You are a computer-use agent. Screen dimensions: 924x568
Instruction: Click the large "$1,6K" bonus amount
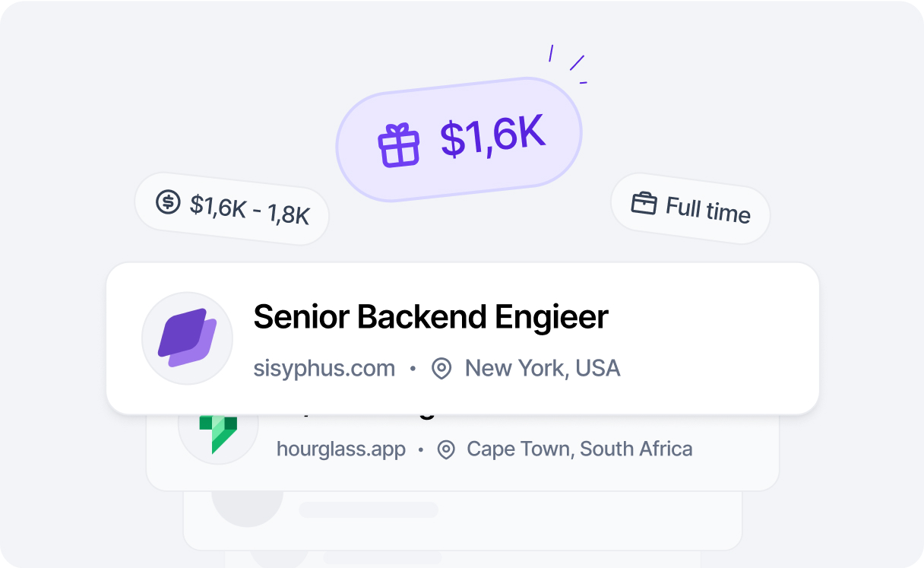pos(493,137)
